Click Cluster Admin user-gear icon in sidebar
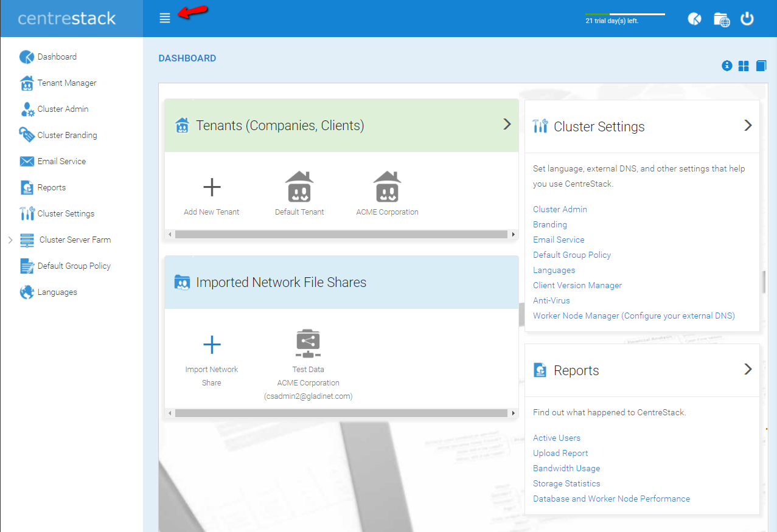This screenshot has width=777, height=532. [x=27, y=109]
